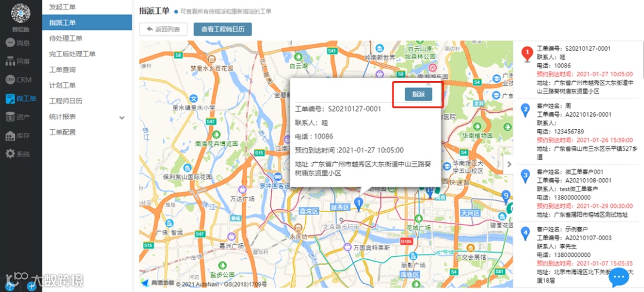The width and height of the screenshot is (644, 292).
Task: Click the 高德地图 logo on the map
Action: [157, 283]
